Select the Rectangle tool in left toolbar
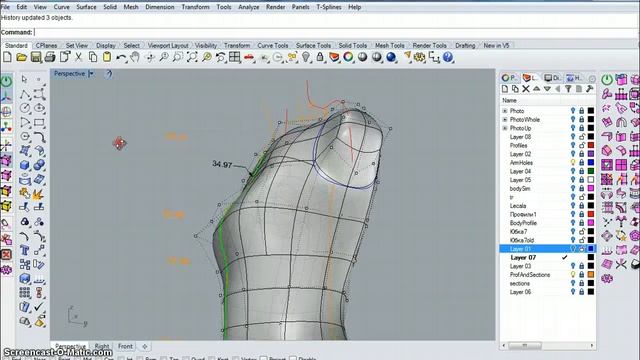 pos(39,122)
